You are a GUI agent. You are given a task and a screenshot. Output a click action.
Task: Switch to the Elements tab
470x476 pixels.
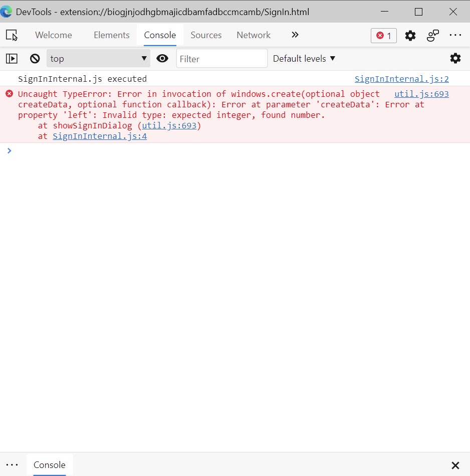111,35
